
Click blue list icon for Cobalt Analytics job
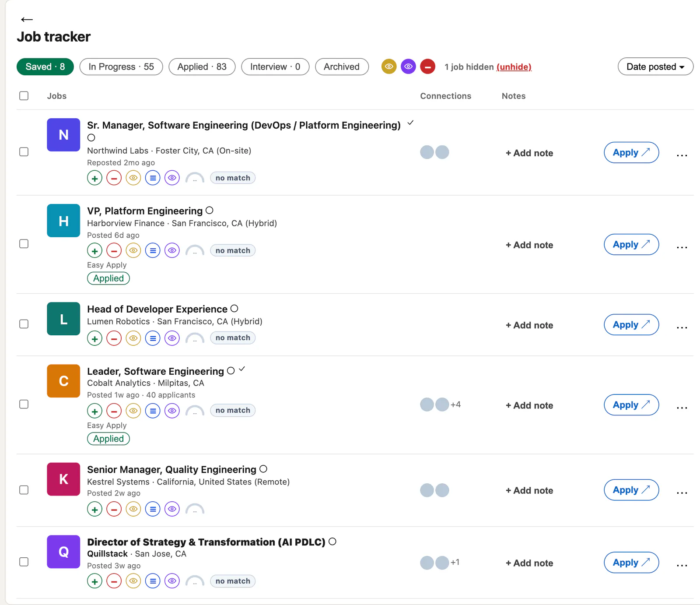(x=153, y=411)
